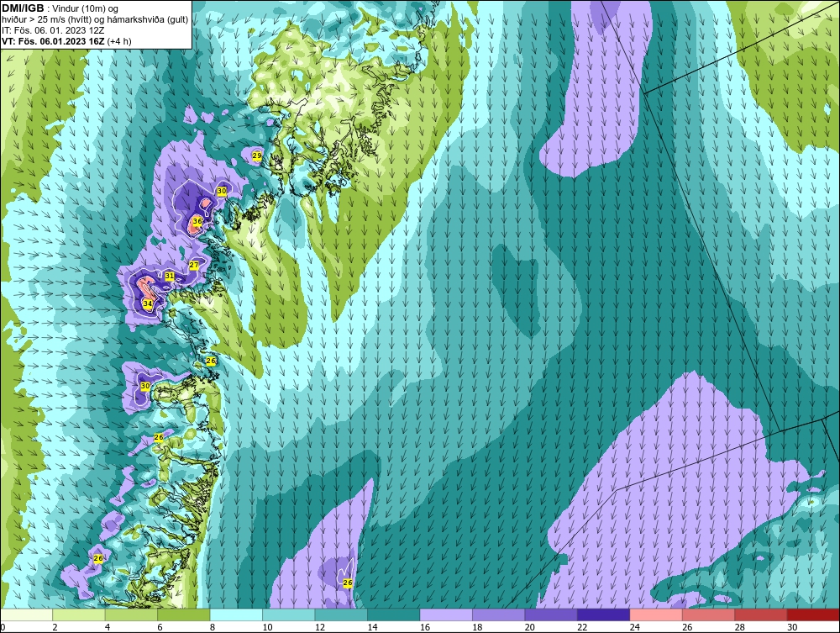Click the title line 'DMI/IGB : Vindur (10m) og'

60,8
